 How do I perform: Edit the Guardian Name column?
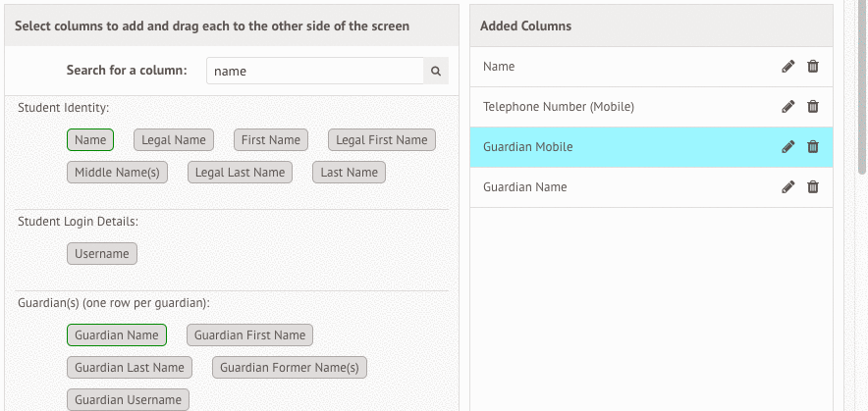pyautogui.click(x=787, y=187)
